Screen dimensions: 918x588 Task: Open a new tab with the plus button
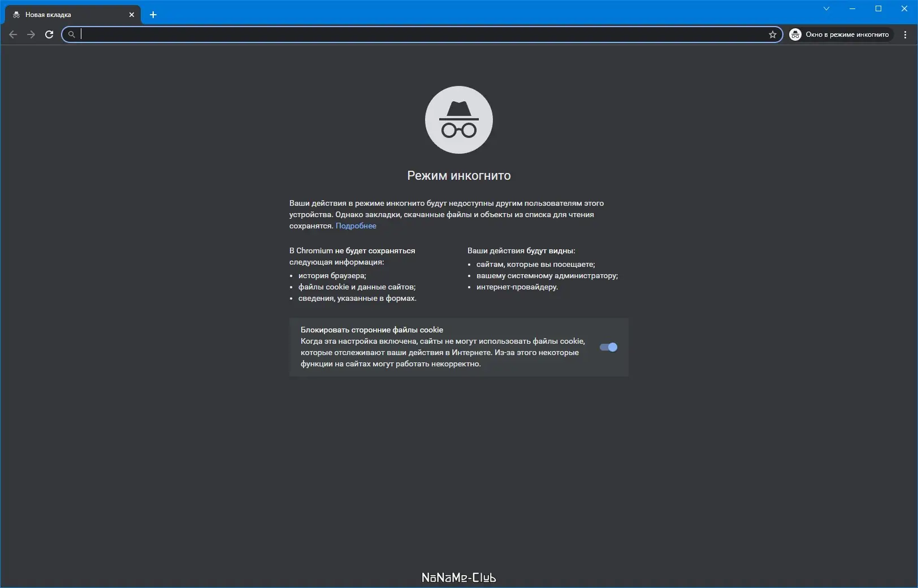coord(153,15)
